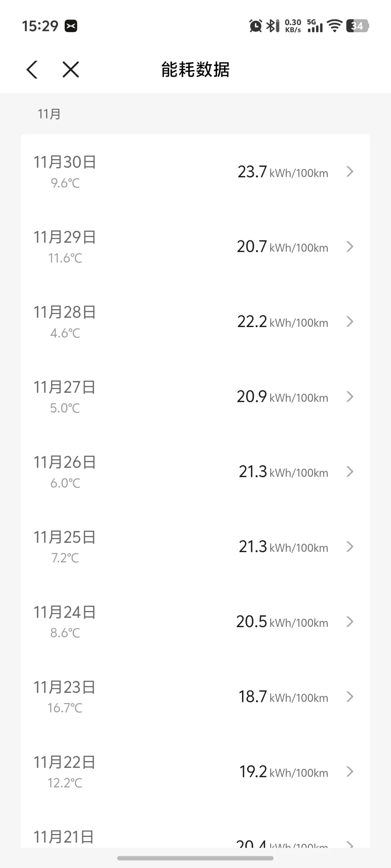391x868 pixels.
Task: Open the 11月26日 energy record
Action: pos(195,472)
